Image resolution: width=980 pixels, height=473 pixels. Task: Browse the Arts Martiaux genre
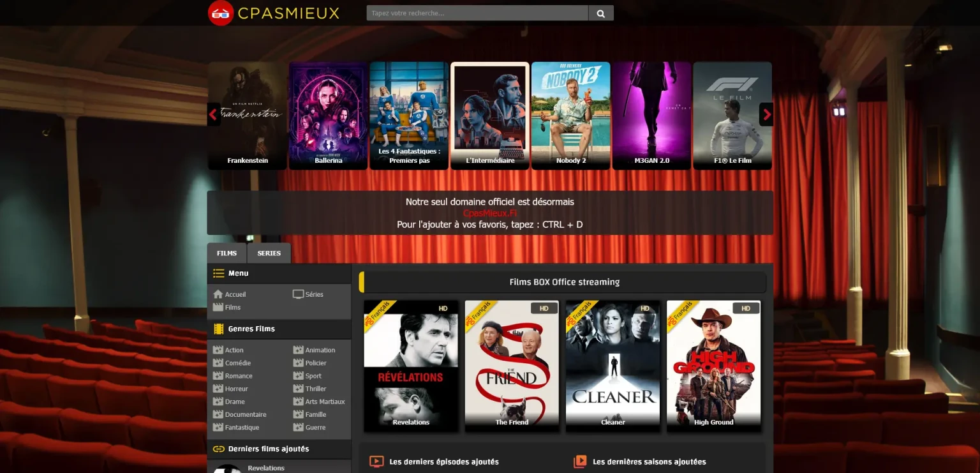[325, 402]
